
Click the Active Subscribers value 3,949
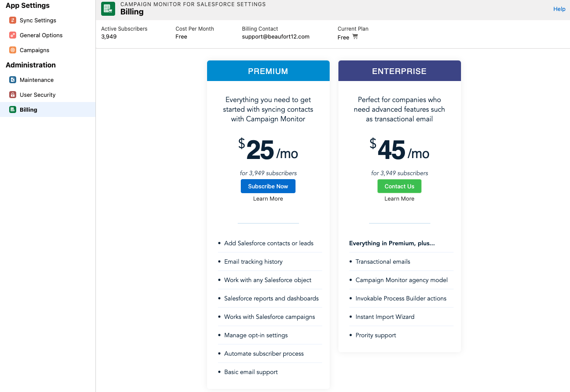coord(109,37)
